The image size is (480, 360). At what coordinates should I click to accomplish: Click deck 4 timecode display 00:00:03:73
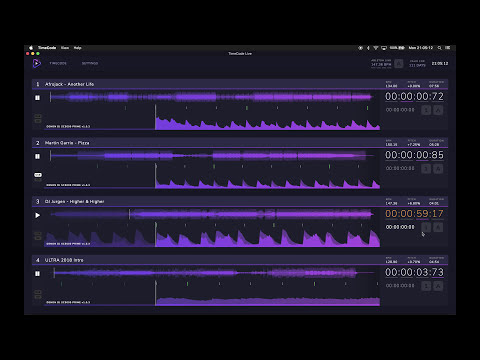pos(414,272)
